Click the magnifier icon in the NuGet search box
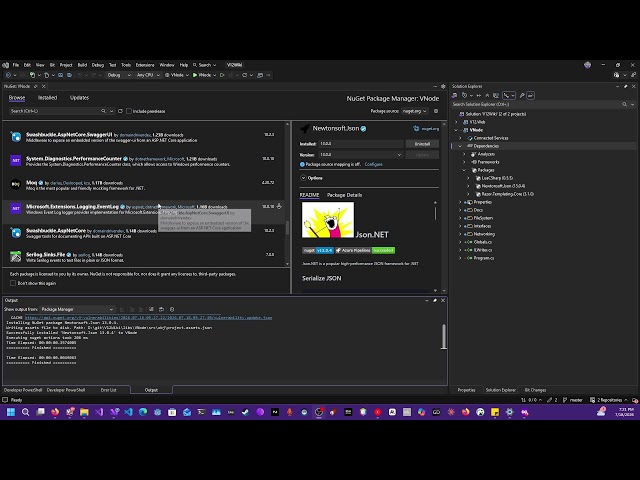 [103, 111]
